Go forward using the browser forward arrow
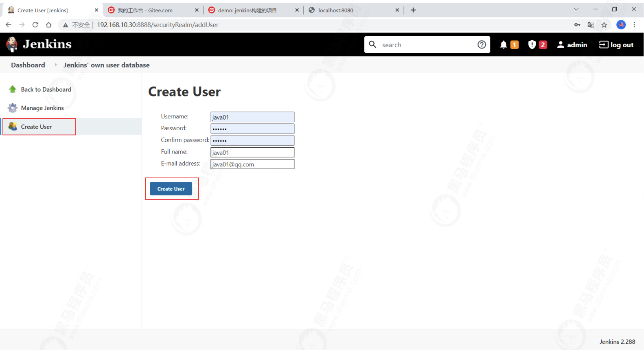The width and height of the screenshot is (644, 350). click(22, 25)
